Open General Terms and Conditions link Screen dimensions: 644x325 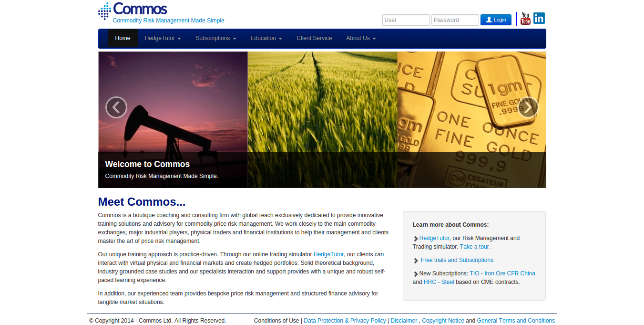point(516,321)
